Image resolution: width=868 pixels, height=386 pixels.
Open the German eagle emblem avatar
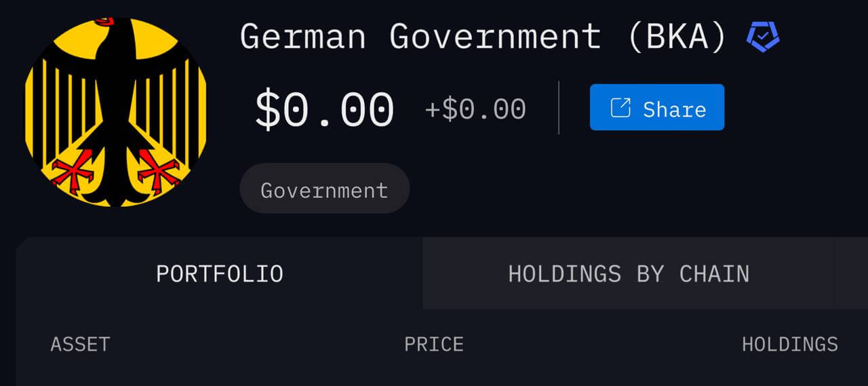[x=115, y=111]
